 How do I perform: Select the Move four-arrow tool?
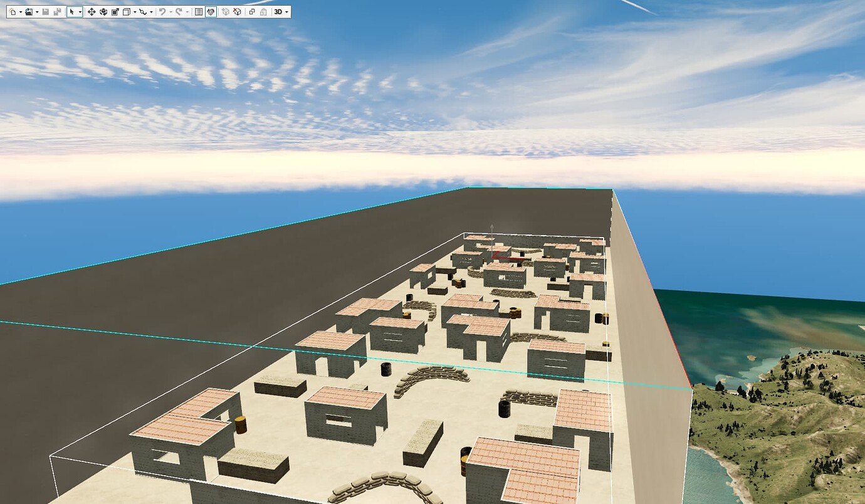(x=92, y=12)
